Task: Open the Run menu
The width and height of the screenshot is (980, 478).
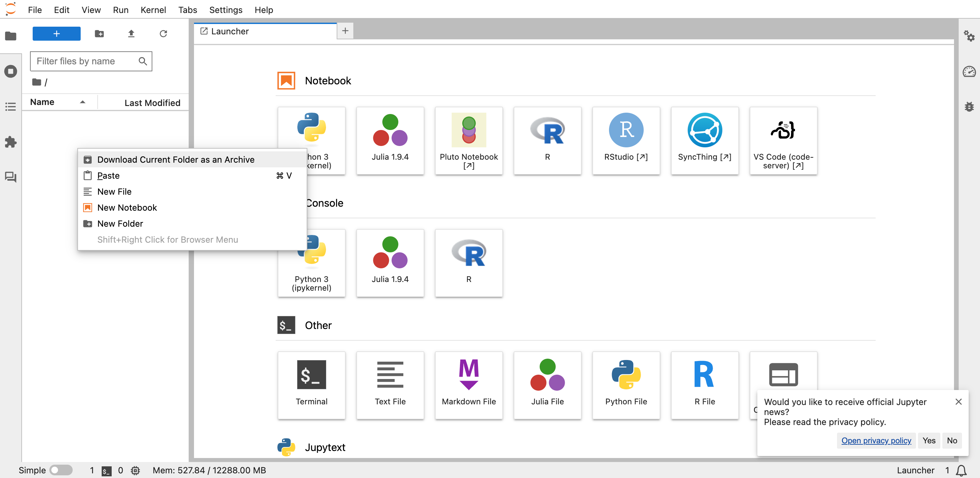Action: [x=121, y=10]
